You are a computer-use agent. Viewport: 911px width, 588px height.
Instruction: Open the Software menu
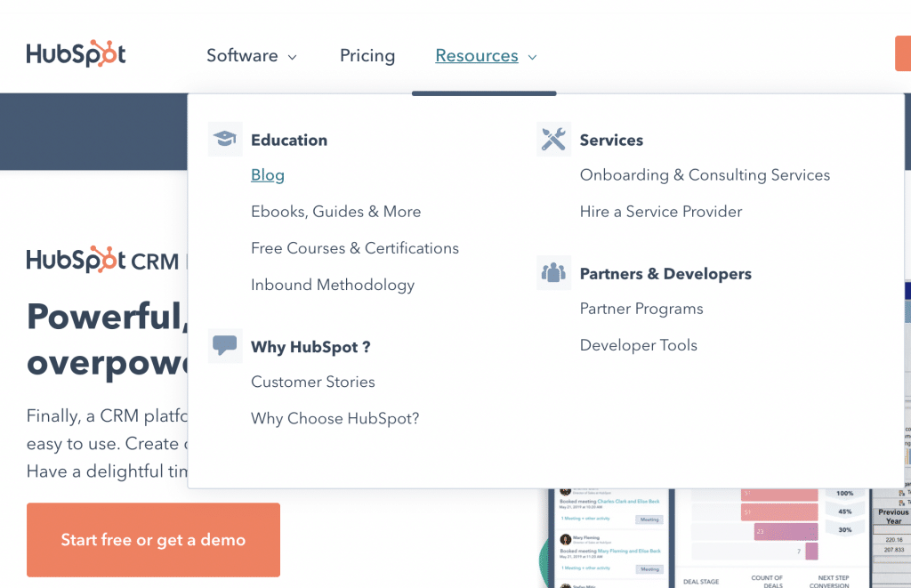pyautogui.click(x=242, y=56)
